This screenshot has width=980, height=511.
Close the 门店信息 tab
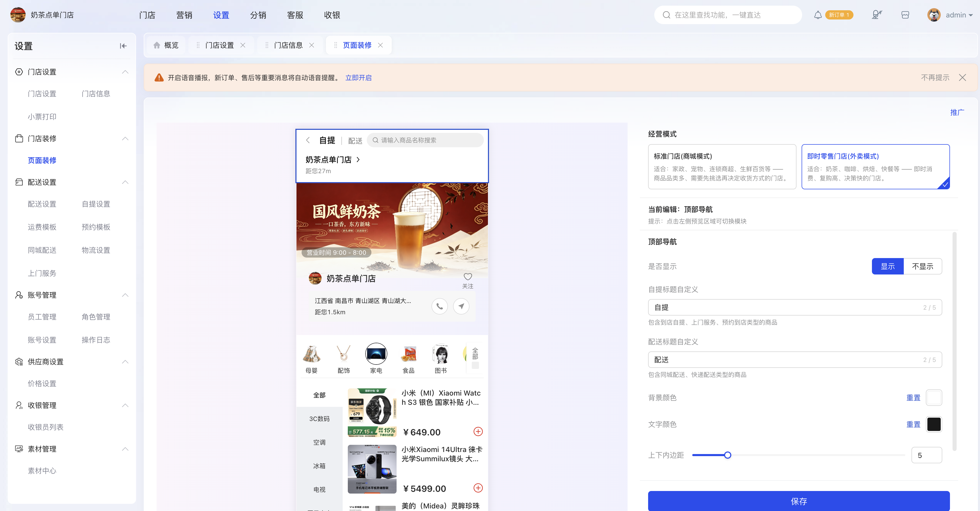click(x=312, y=45)
